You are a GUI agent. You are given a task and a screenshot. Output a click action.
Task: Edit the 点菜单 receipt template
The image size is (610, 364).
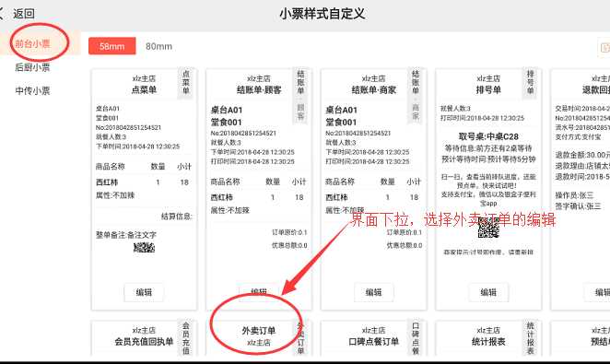[144, 292]
